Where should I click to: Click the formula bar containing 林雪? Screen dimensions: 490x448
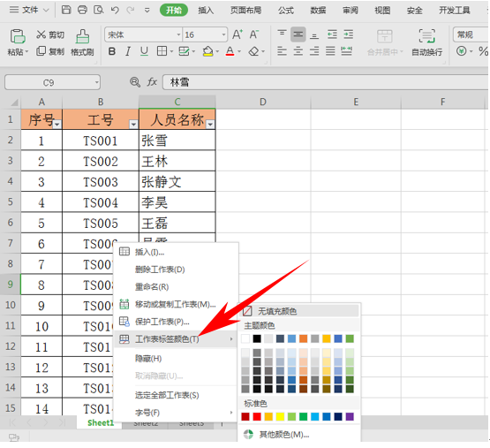325,82
